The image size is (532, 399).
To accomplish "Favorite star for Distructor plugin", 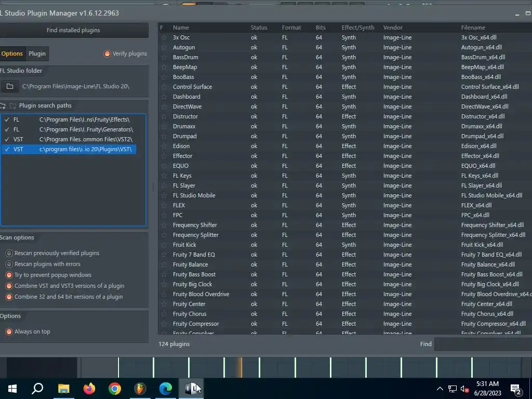I will (164, 116).
